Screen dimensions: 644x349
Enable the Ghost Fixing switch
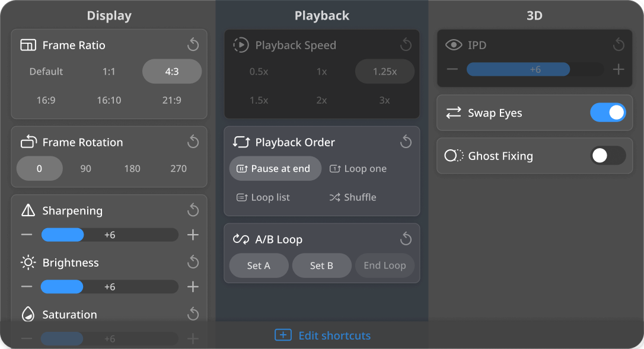pos(608,156)
